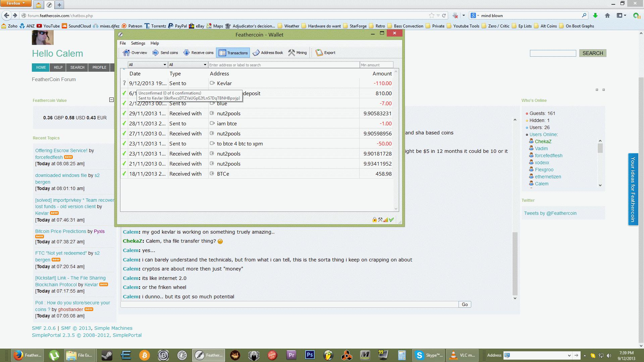Select the to btc 4 btc to xpm transaction

pos(257,143)
